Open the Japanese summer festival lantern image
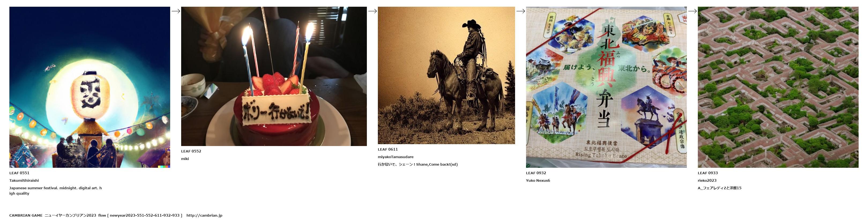The height and width of the screenshot is (222, 868). coord(90,87)
